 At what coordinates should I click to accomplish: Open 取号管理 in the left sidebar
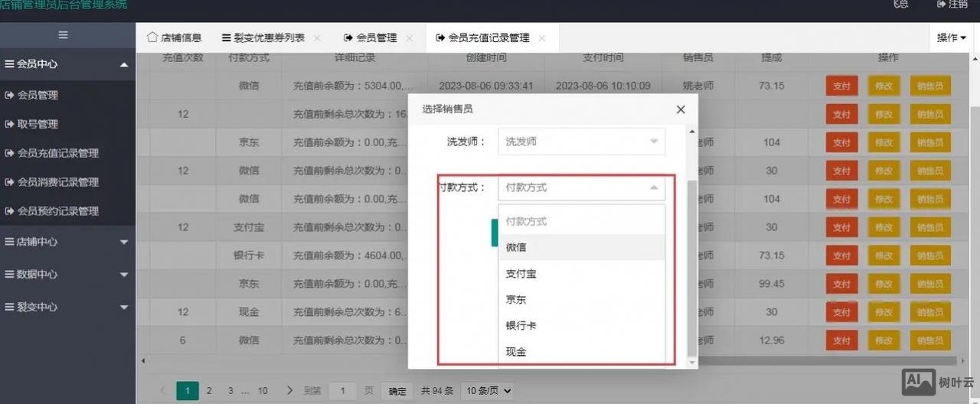click(x=38, y=124)
